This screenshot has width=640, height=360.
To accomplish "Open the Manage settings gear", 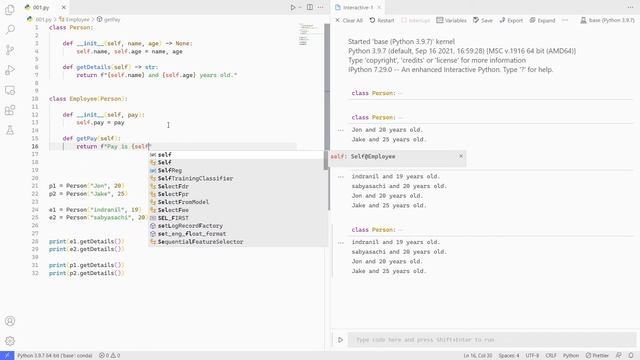I will click(10, 341).
